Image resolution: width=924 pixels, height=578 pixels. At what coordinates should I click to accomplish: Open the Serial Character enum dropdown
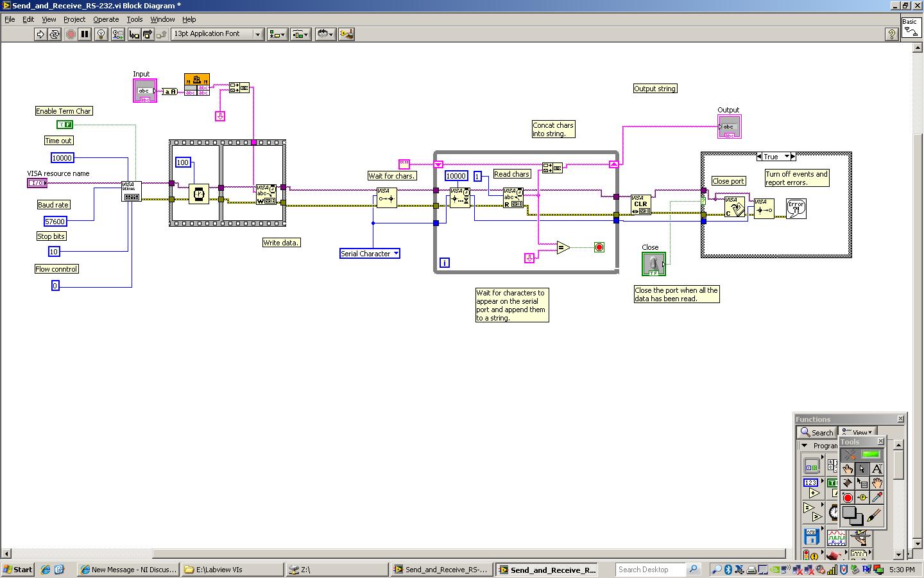tap(396, 254)
